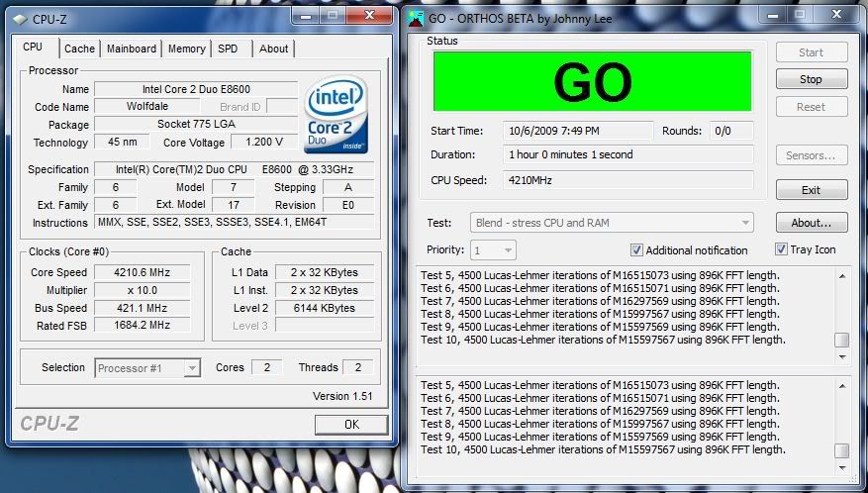Viewport: 868px width, 493px height.
Task: Click the CPU Speed field 4210MHz
Action: coord(627,180)
